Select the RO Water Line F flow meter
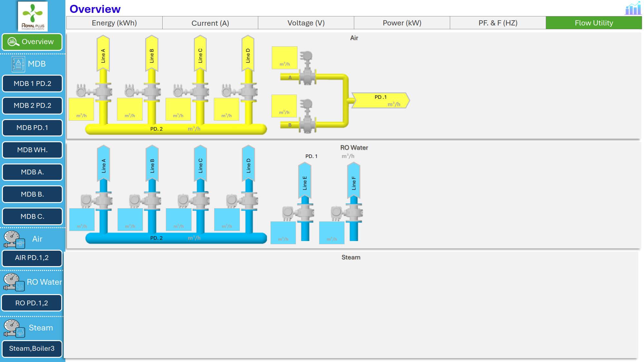 [x=347, y=213]
